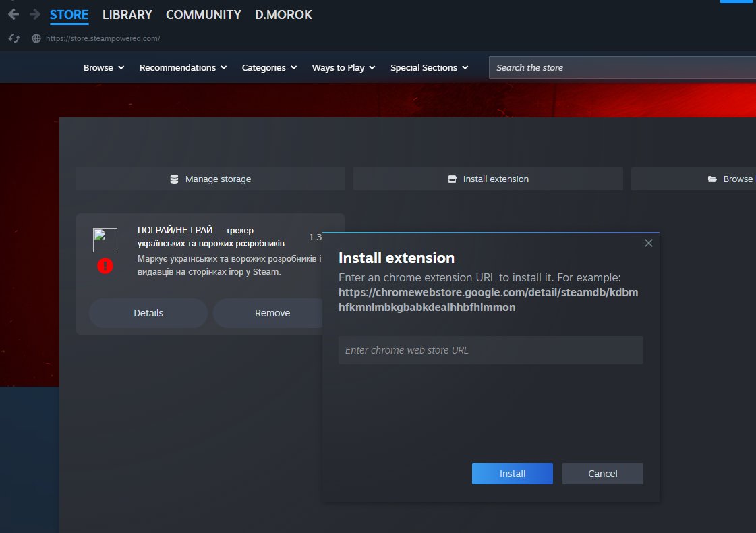Image resolution: width=756 pixels, height=533 pixels.
Task: Click the Enter chrome web store URL field
Action: (x=491, y=350)
